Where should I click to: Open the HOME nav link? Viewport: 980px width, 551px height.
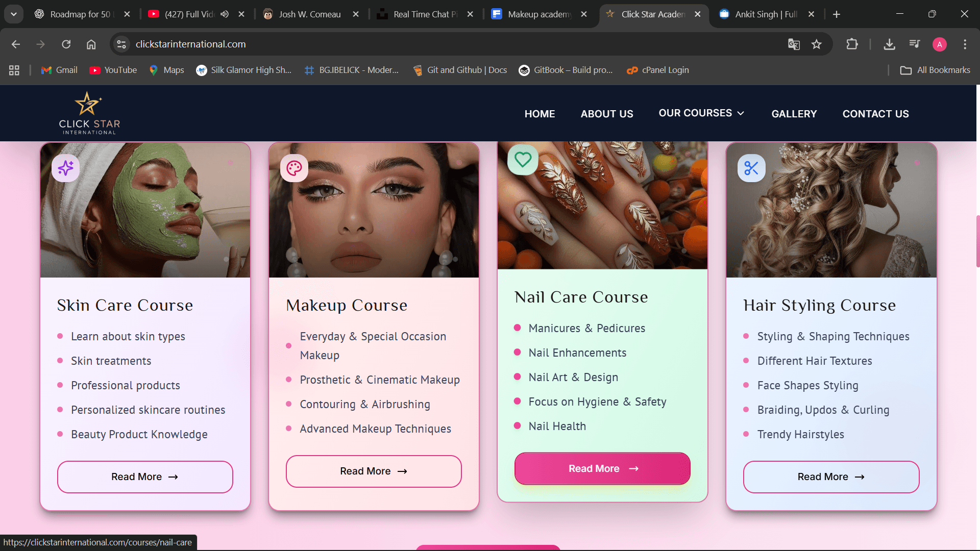[x=540, y=114]
